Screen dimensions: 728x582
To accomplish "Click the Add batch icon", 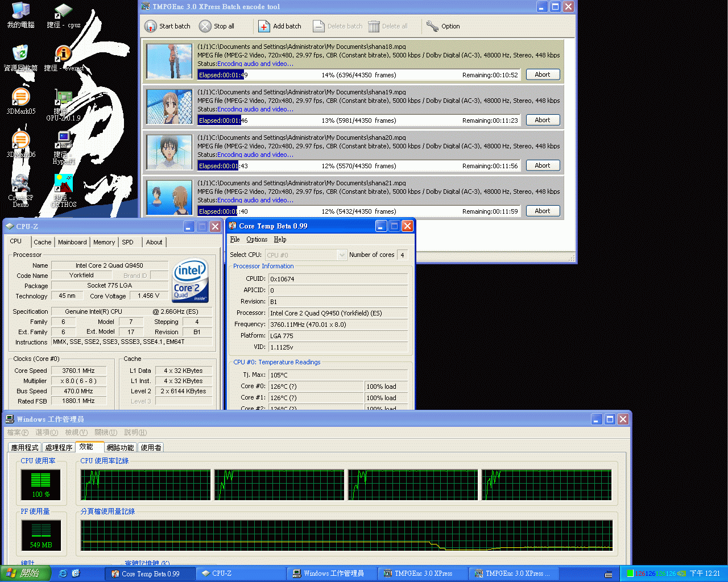I will coord(264,26).
